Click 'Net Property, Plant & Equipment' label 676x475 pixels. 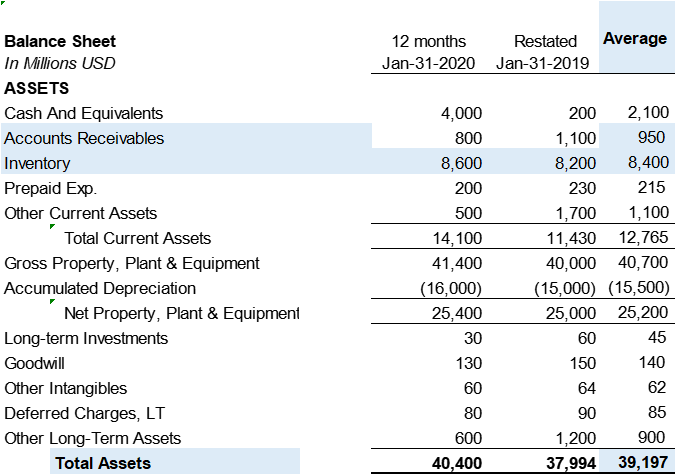pos(182,313)
